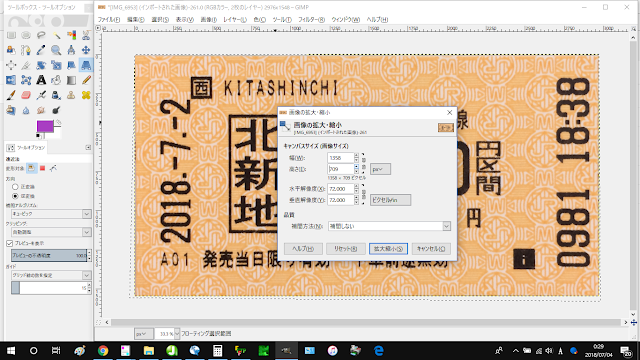Screen dimensions: 640x360
Task: Select the Flip tool
Action: pyautogui.click(x=11, y=80)
